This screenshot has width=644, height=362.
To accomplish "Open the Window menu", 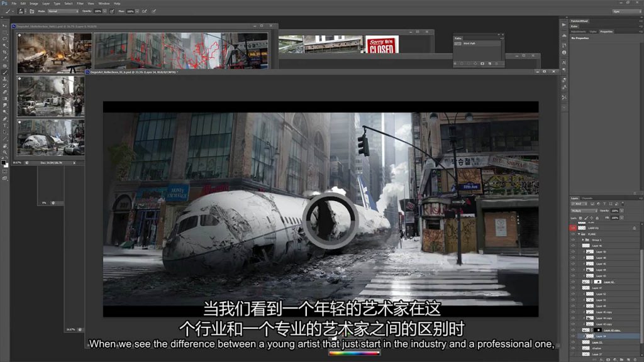I will click(x=104, y=3).
